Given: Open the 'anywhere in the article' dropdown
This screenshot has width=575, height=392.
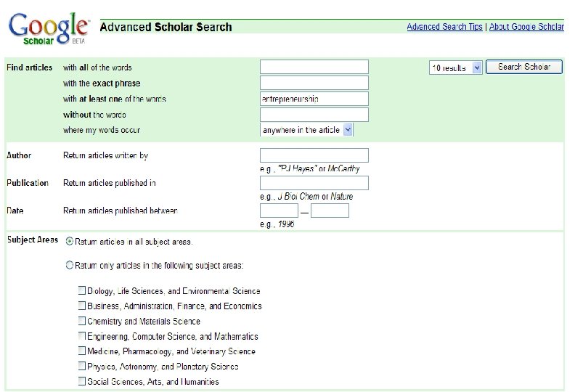Looking at the screenshot, I should [x=306, y=130].
